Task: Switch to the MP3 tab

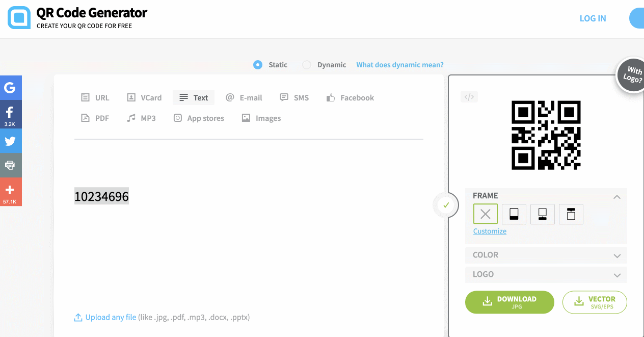Action: (x=141, y=118)
